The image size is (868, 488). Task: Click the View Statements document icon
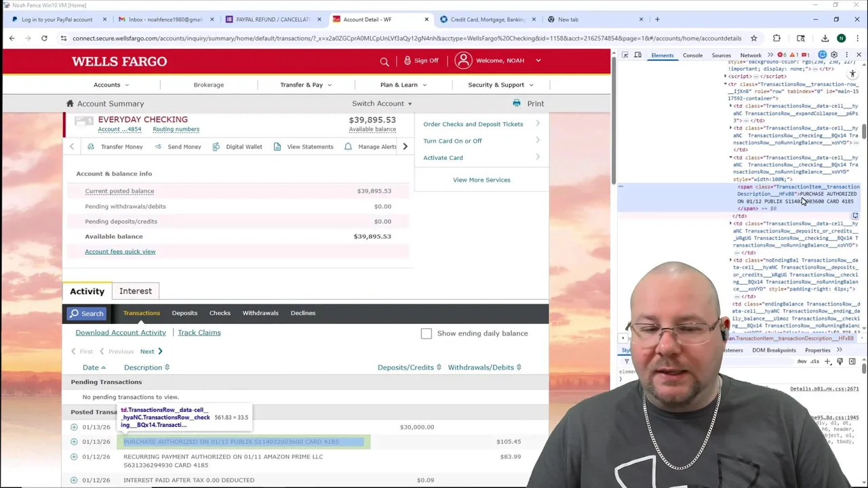(x=277, y=146)
